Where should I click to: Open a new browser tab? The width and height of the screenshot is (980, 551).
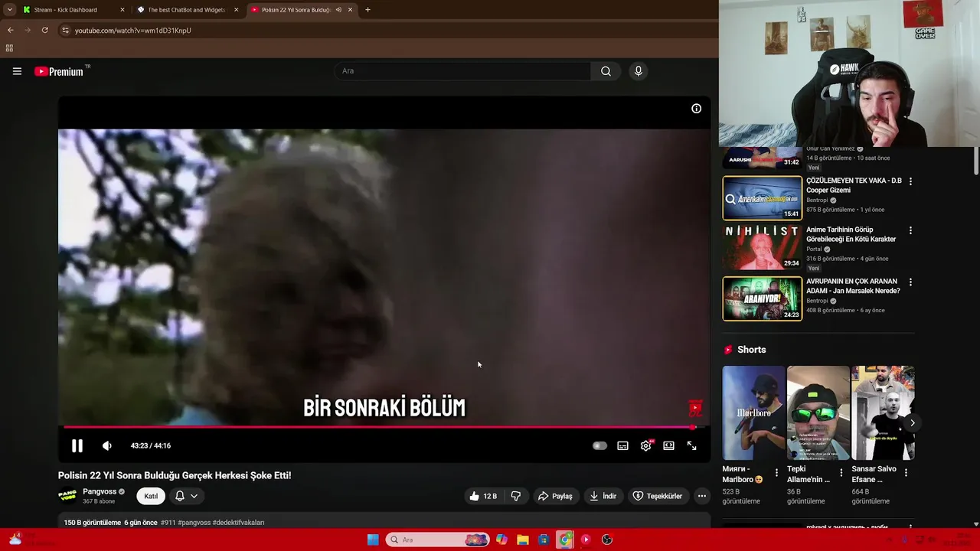click(x=367, y=10)
